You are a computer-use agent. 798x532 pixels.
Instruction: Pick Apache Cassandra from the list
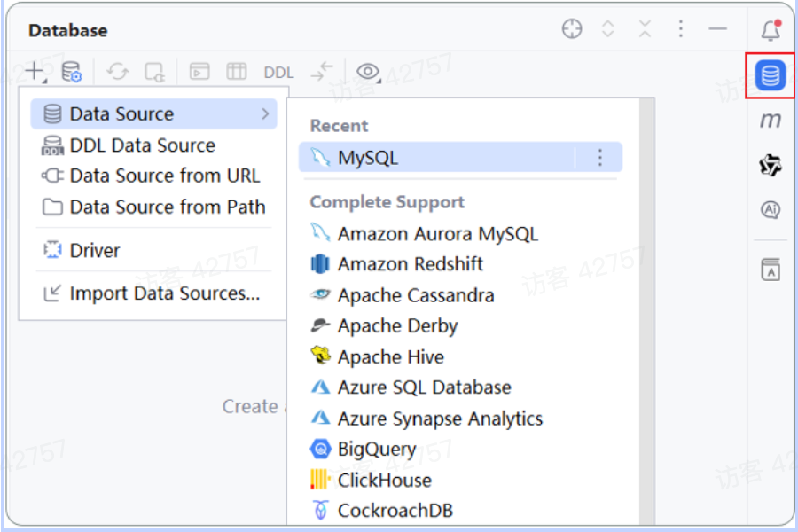tap(415, 295)
